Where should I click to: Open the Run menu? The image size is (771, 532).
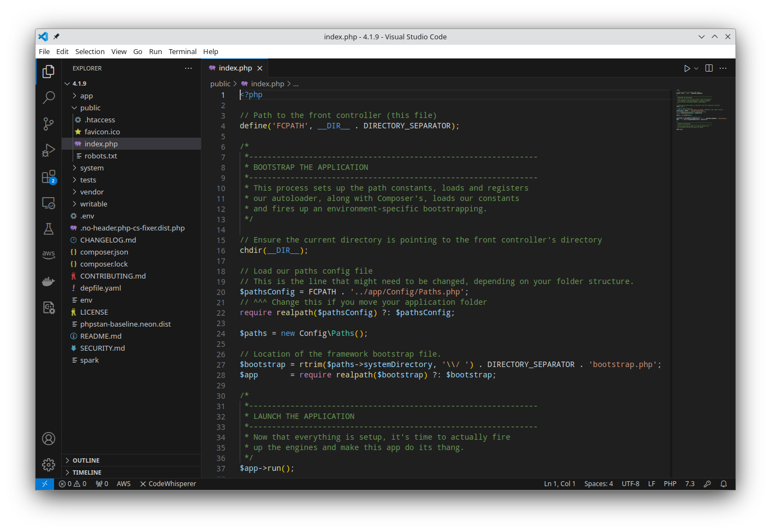point(156,52)
